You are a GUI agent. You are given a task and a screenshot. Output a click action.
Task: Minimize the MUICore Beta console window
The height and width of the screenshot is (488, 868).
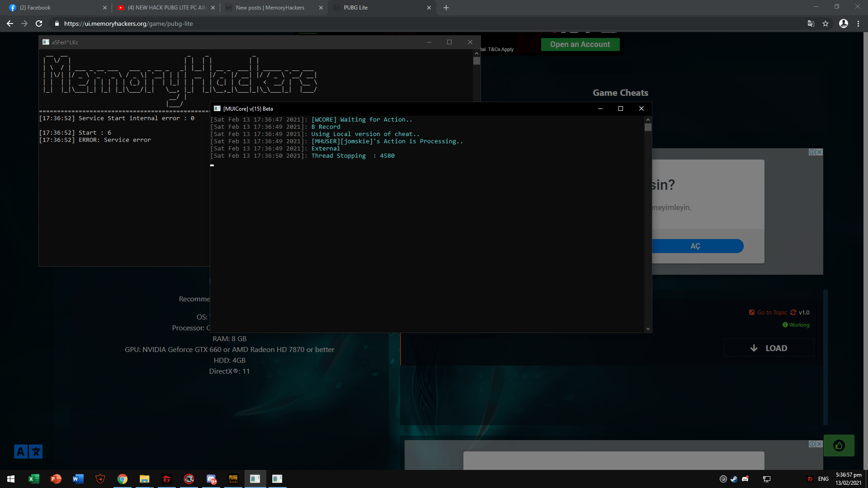600,108
